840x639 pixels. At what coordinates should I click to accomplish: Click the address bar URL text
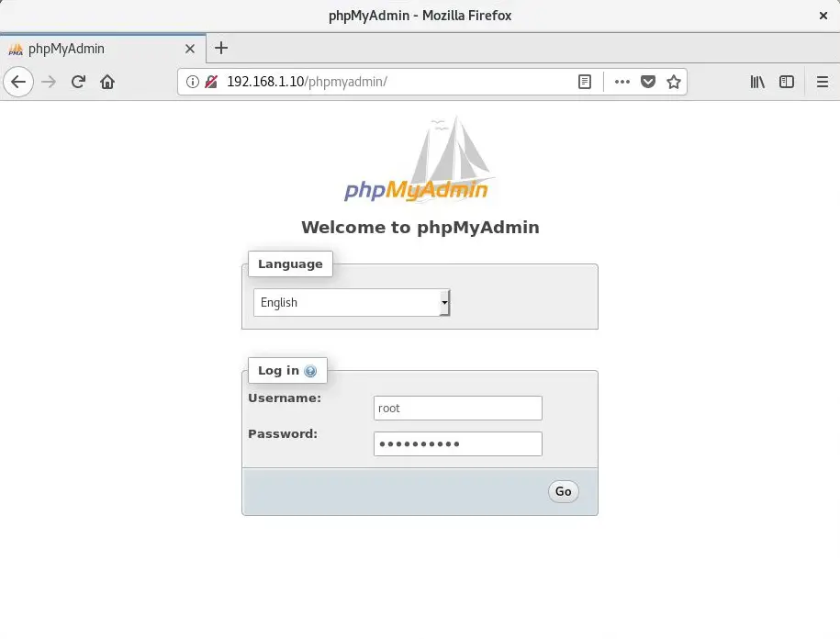[x=307, y=82]
